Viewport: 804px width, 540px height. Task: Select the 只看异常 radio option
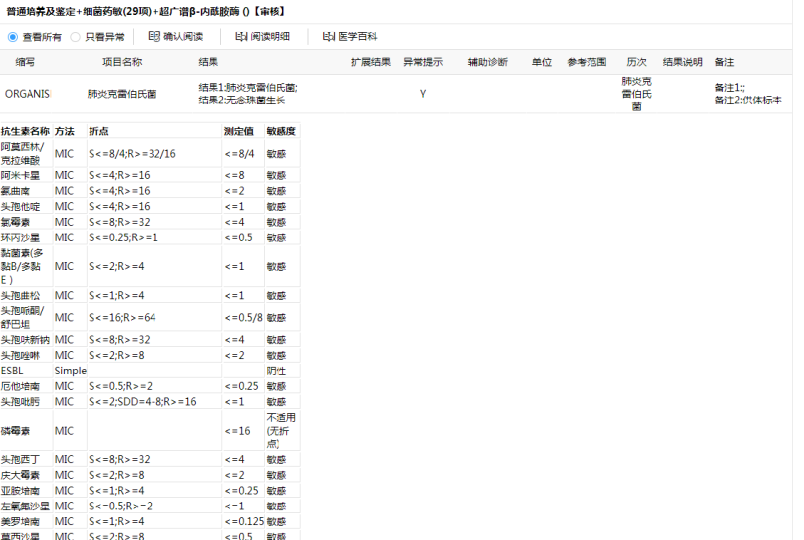(x=76, y=37)
